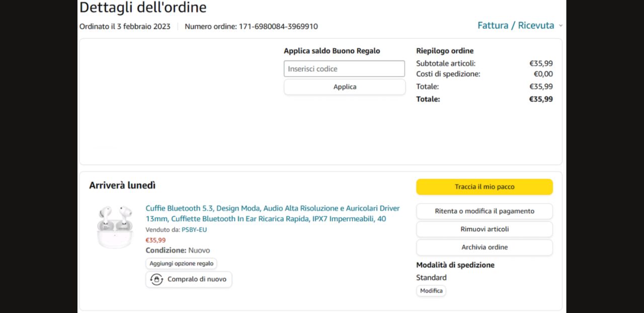Image resolution: width=644 pixels, height=313 pixels.
Task: Archive the order with Archivia ordine
Action: 484,247
